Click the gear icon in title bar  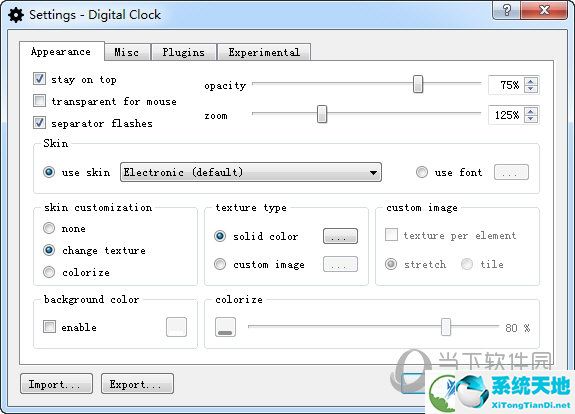(x=16, y=15)
